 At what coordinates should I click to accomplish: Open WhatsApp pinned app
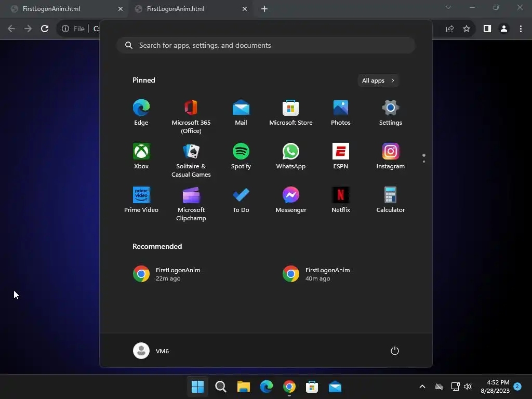[291, 156]
